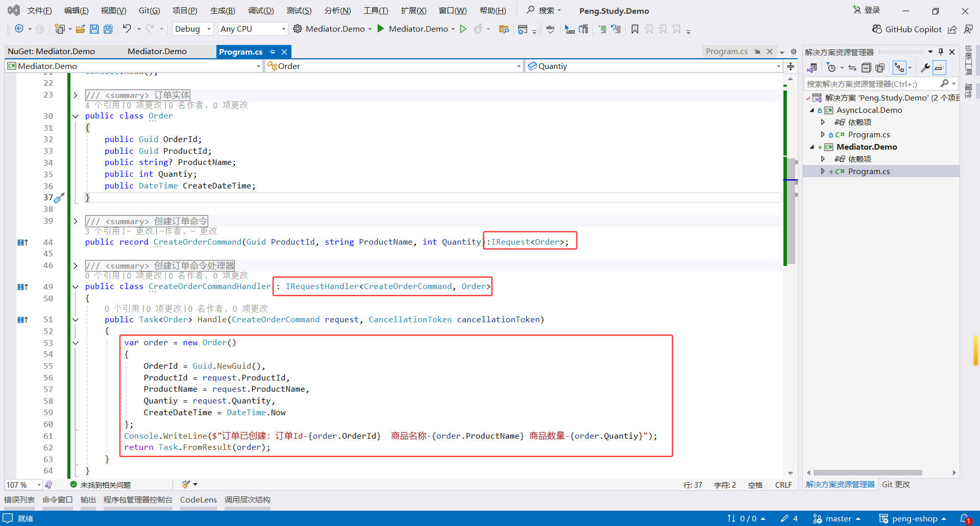Click the editor tab settings gear icon
Viewport: 980px width, 526px height.
(793, 52)
